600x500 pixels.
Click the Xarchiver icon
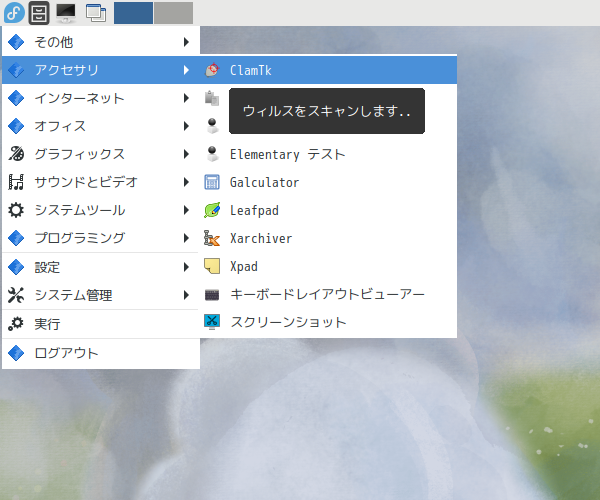click(212, 238)
